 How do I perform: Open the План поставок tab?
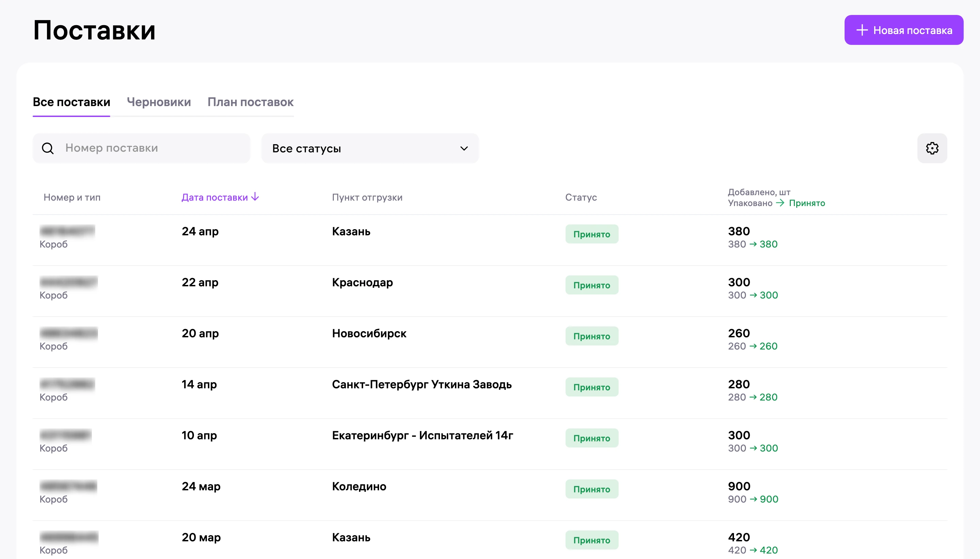250,102
